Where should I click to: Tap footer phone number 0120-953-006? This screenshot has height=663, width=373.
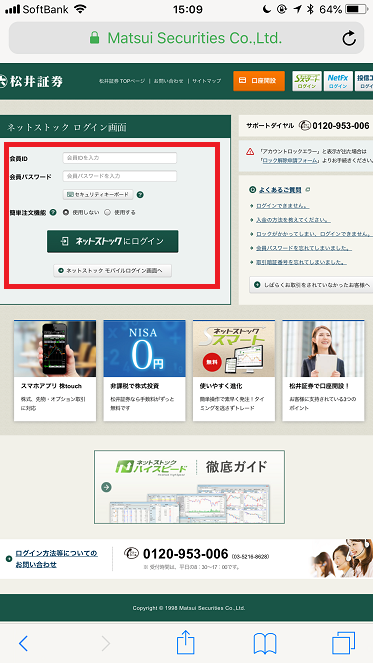pos(185,553)
